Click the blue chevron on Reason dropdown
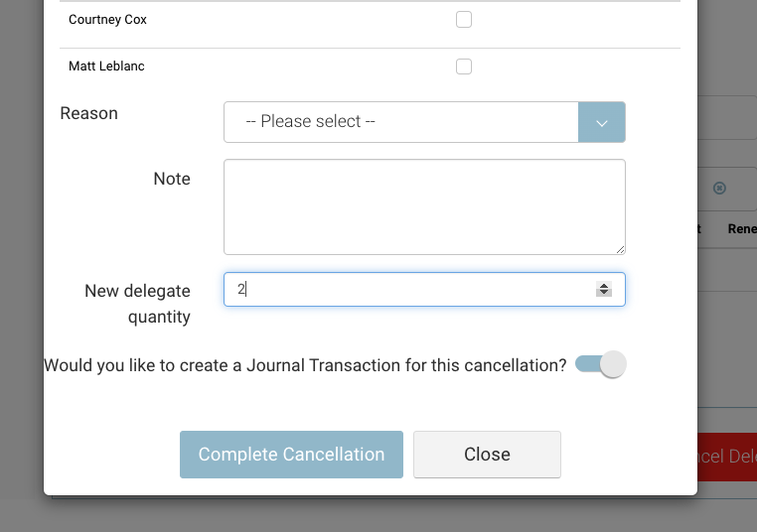 coord(602,122)
